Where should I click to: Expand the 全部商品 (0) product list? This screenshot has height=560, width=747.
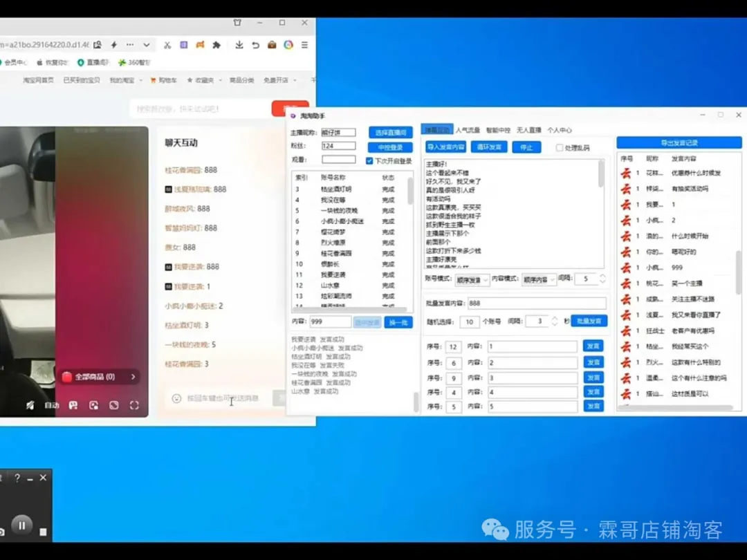pos(100,377)
